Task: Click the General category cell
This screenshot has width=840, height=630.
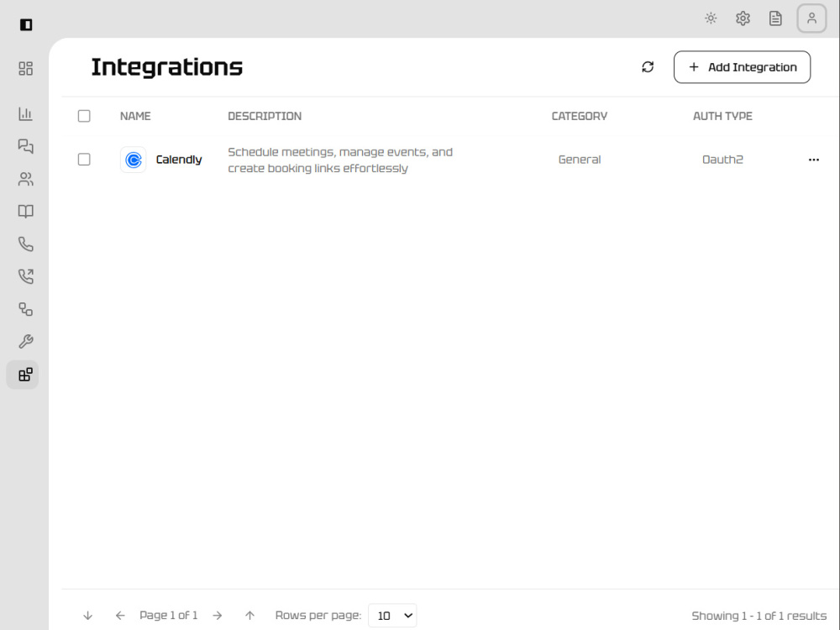Action: (x=580, y=160)
